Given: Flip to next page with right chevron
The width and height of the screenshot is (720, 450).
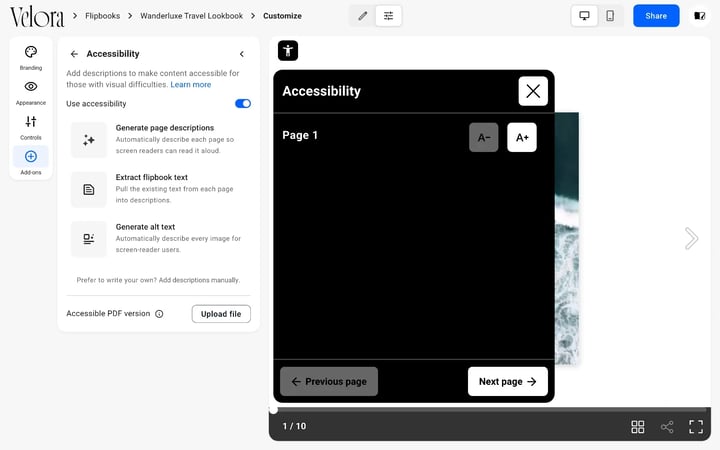Looking at the screenshot, I should coord(691,238).
